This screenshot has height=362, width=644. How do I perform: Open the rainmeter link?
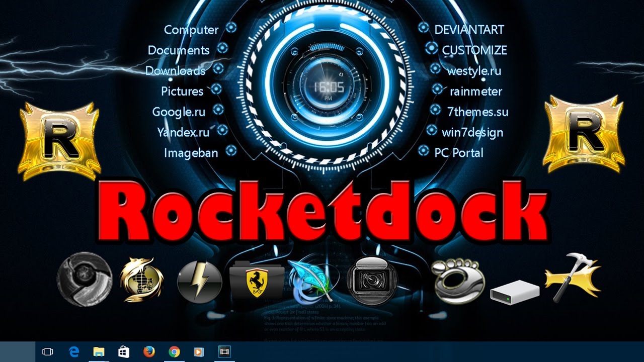click(x=476, y=92)
